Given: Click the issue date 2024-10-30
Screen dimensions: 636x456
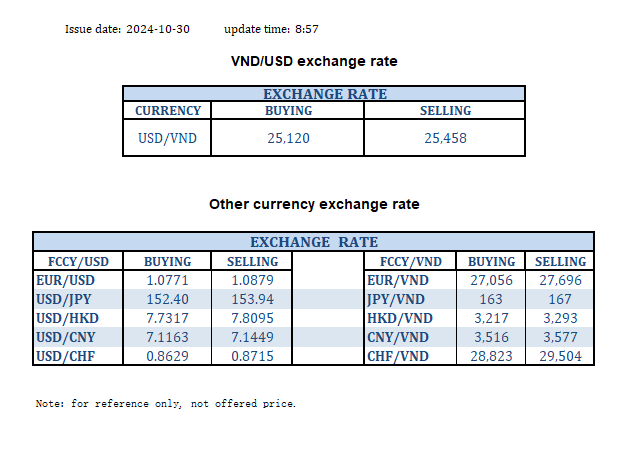Looking at the screenshot, I should pyautogui.click(x=158, y=29).
